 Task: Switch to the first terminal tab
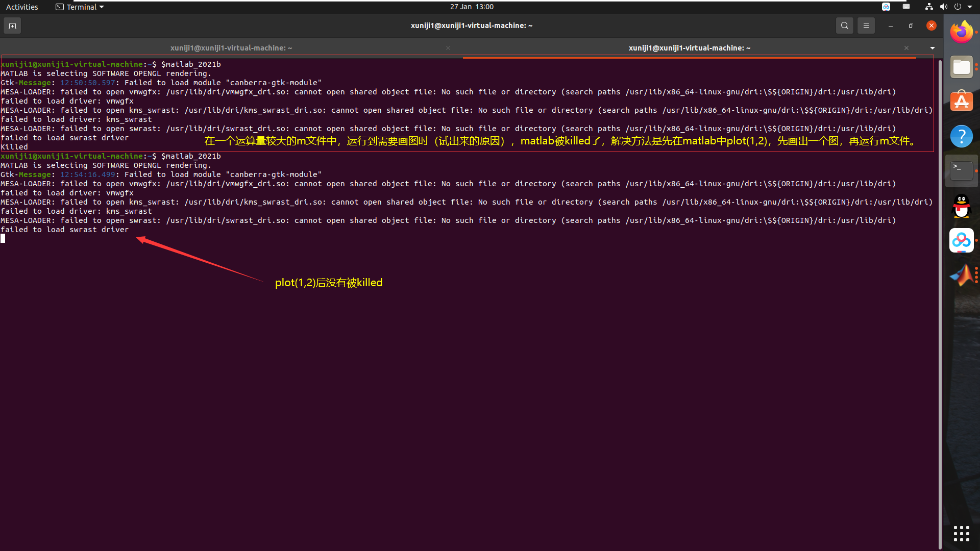pos(231,48)
